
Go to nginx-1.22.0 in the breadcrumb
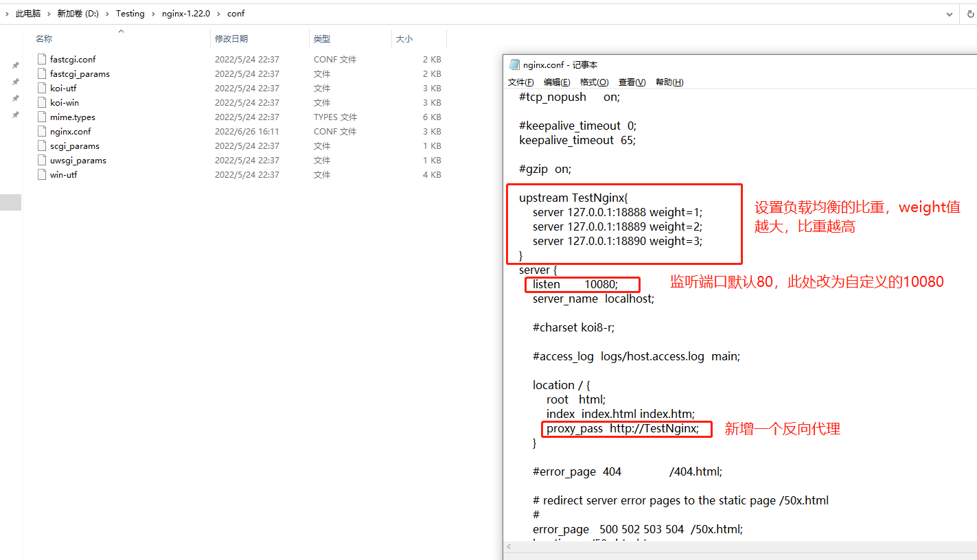coord(185,14)
